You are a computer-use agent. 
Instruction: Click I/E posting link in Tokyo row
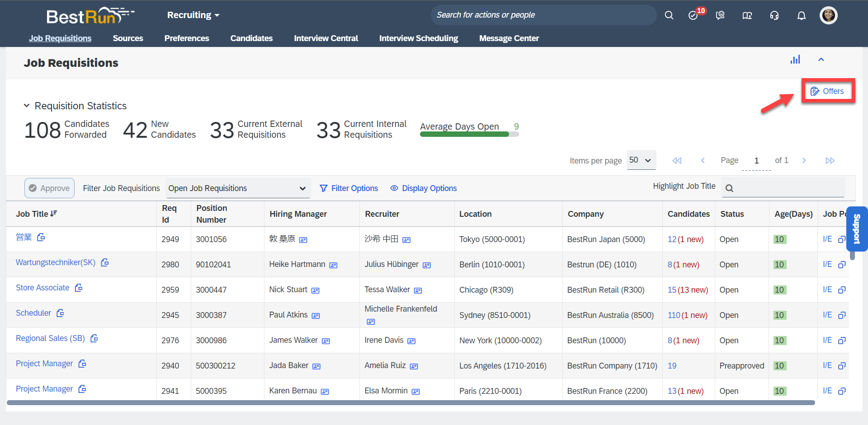pos(827,239)
